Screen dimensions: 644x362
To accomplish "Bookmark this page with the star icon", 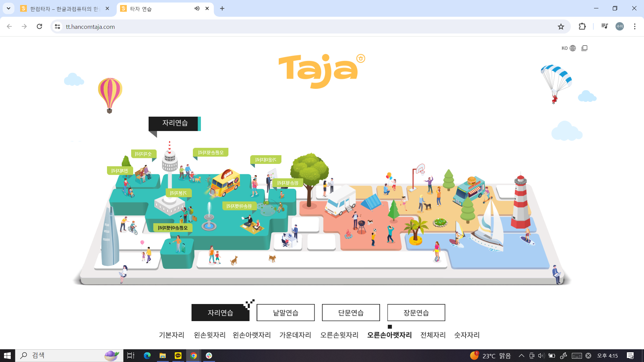I will (561, 27).
